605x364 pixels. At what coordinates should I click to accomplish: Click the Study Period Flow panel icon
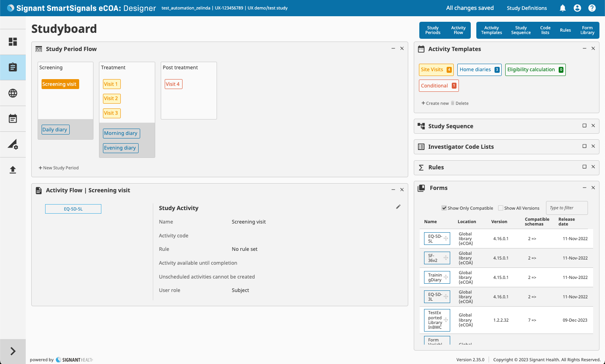(x=39, y=49)
